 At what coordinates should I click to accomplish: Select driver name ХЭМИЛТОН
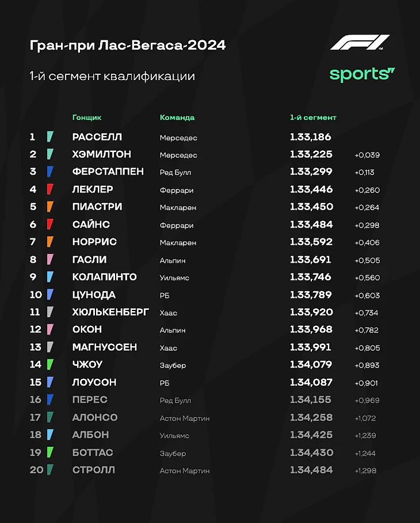tap(102, 154)
